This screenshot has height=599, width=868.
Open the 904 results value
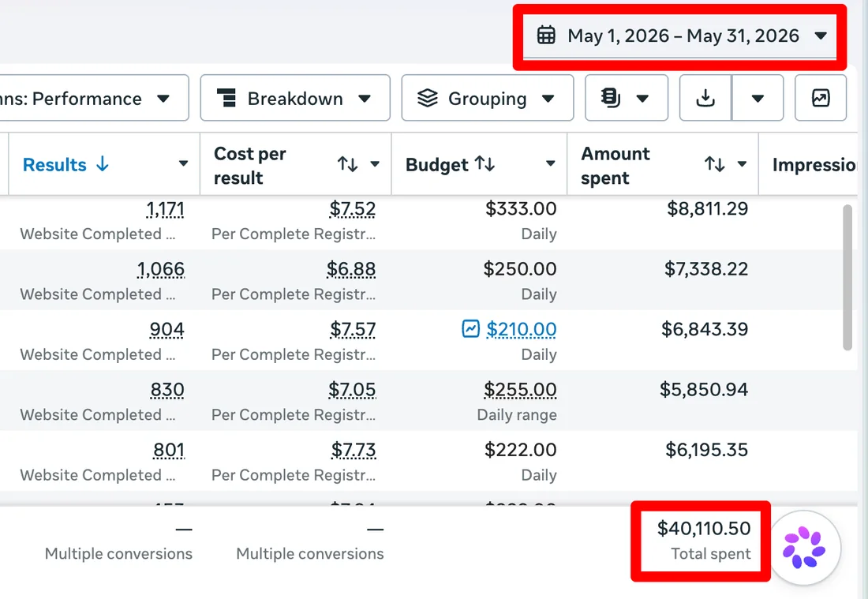click(166, 330)
